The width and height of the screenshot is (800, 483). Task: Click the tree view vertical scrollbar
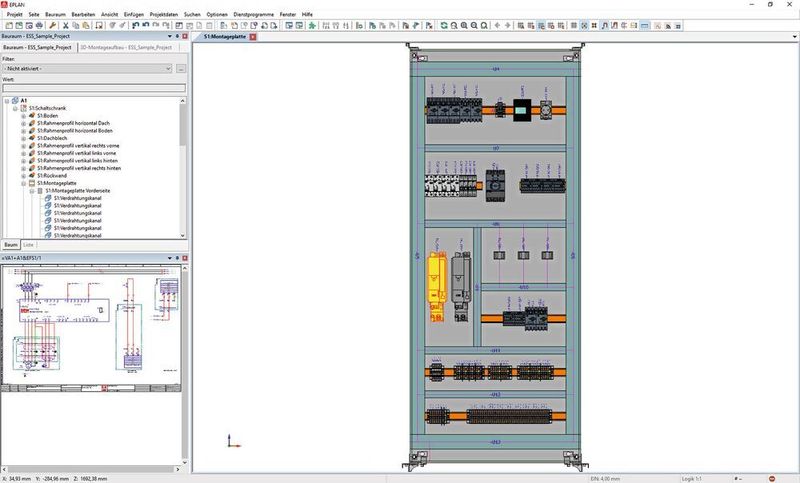pos(183,168)
